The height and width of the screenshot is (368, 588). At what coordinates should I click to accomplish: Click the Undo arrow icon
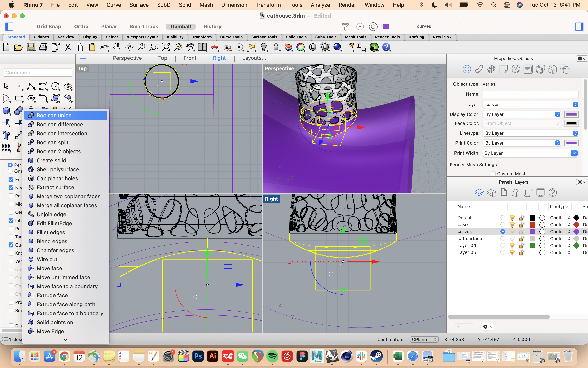pos(104,47)
